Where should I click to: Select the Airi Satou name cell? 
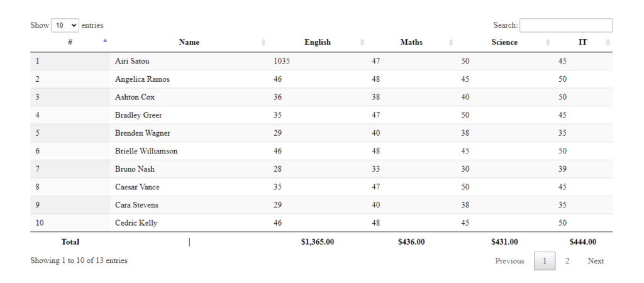[189, 61]
